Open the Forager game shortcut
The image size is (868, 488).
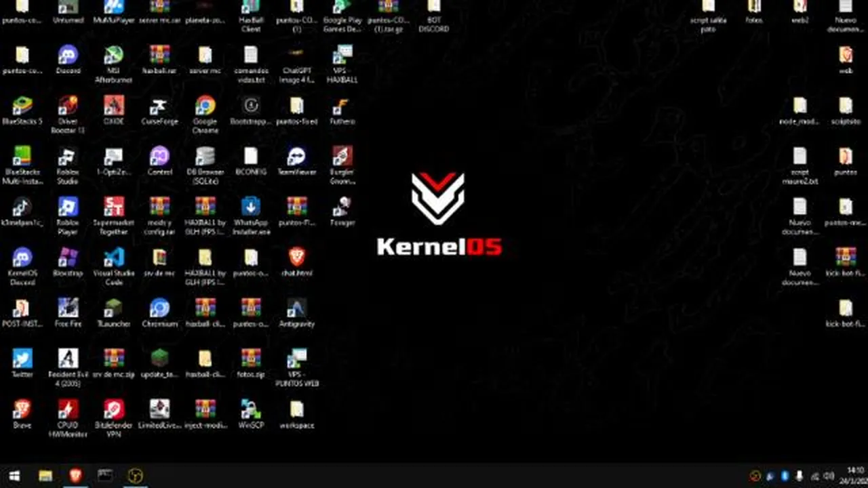(x=342, y=211)
